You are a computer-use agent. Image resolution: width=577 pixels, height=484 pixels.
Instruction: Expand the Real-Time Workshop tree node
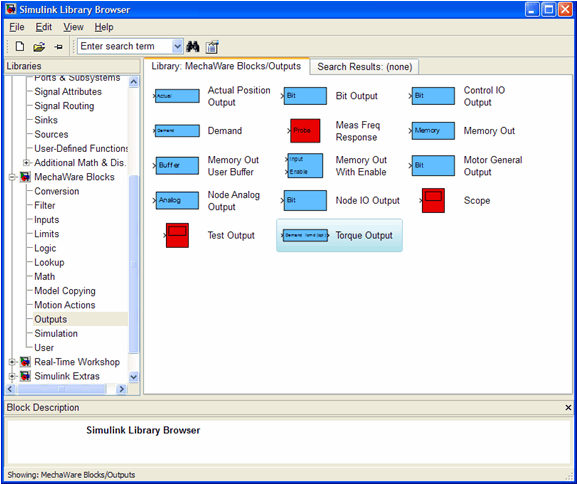[x=12, y=362]
